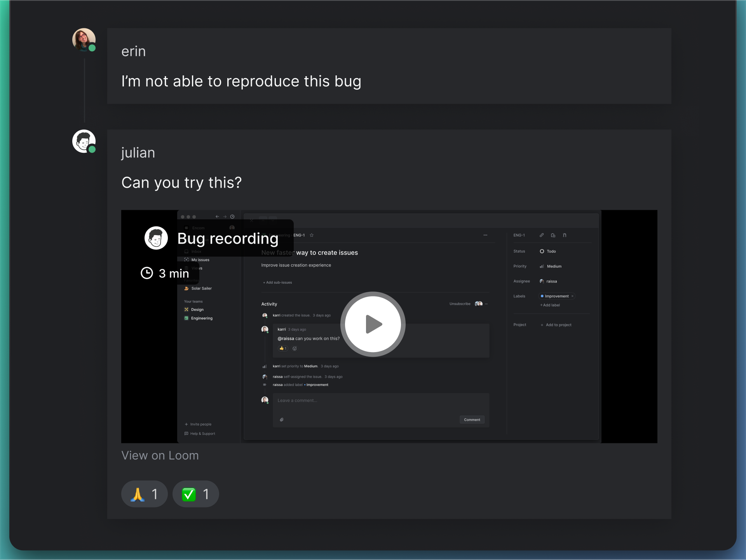The image size is (746, 560).
Task: Click erin's profile avatar
Action: tap(84, 39)
